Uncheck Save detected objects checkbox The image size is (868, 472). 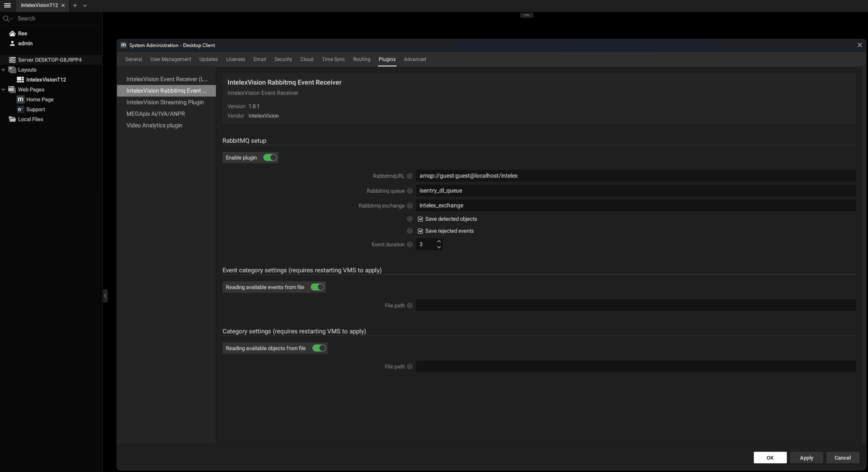point(420,219)
